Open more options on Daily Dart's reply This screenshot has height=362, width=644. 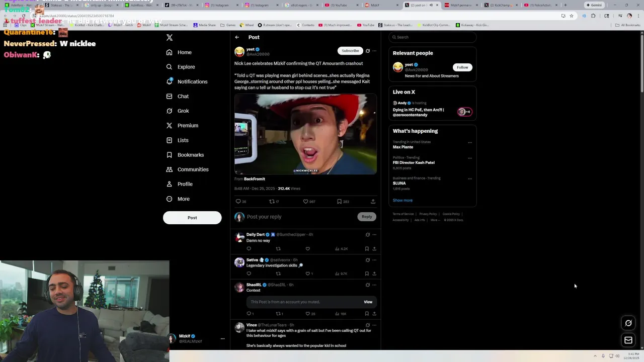374,235
